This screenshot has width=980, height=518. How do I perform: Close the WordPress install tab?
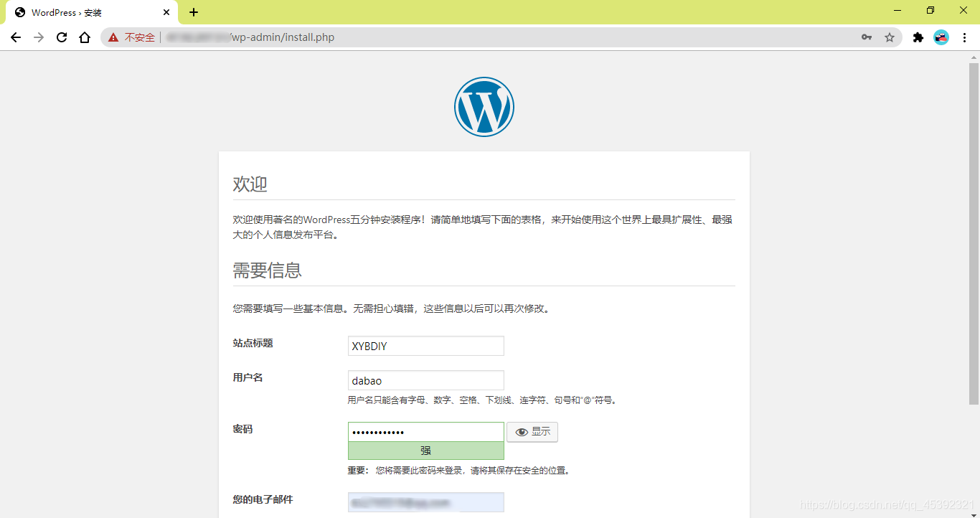pyautogui.click(x=166, y=12)
